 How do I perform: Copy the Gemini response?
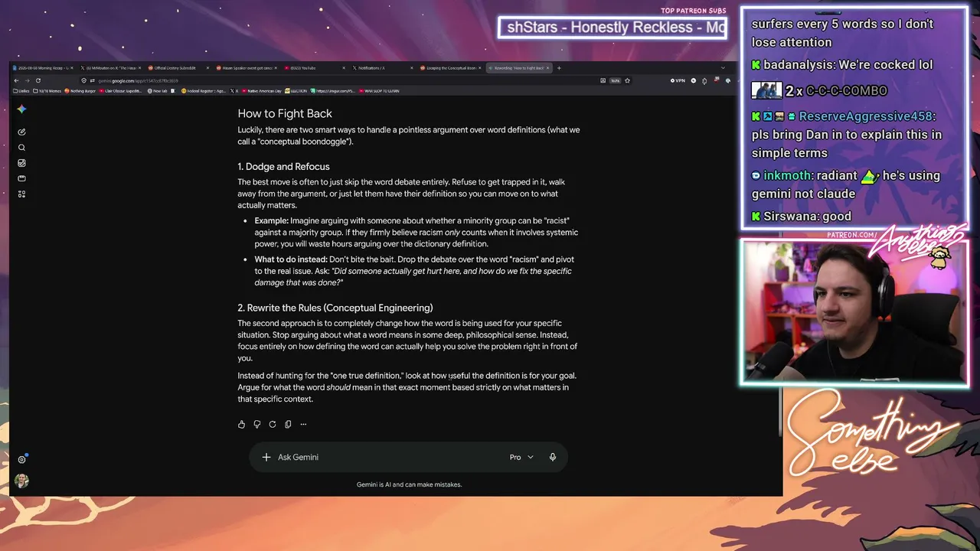click(288, 424)
